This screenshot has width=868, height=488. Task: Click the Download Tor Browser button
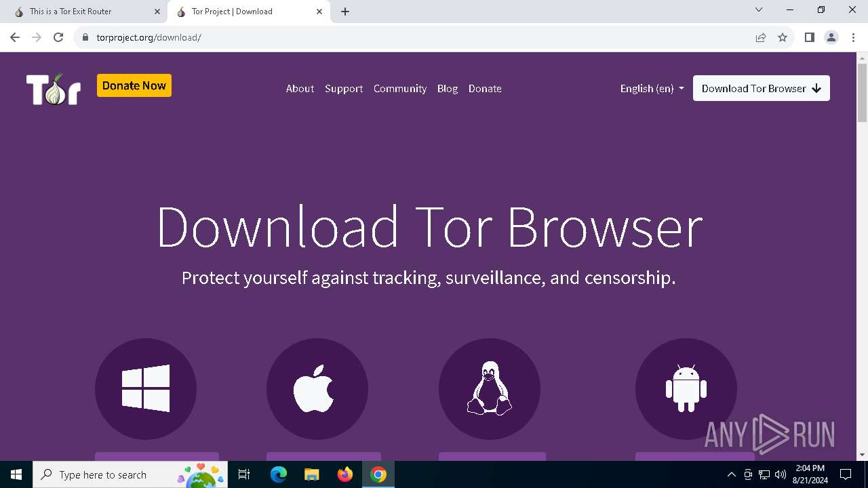point(762,88)
